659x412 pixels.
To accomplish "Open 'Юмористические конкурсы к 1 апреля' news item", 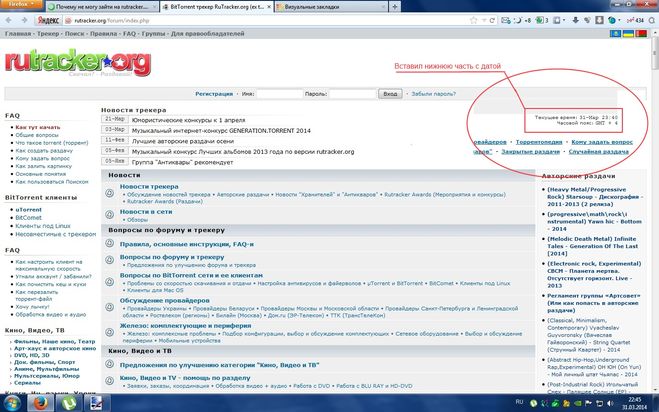I will 188,120.
